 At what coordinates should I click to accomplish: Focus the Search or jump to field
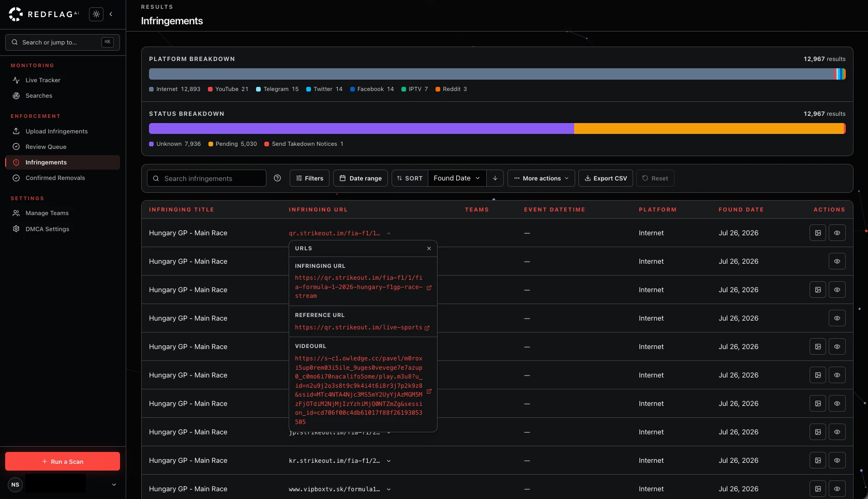(x=63, y=42)
